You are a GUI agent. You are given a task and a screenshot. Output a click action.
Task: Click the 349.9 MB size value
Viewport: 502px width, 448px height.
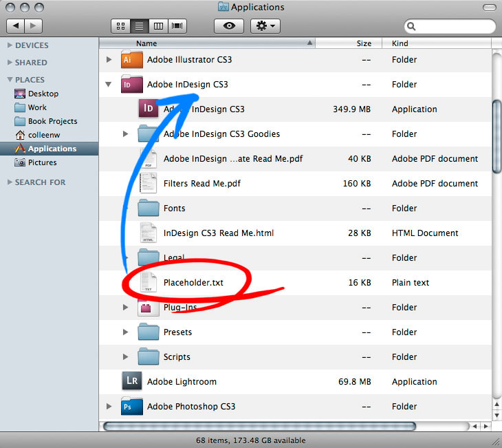click(351, 109)
